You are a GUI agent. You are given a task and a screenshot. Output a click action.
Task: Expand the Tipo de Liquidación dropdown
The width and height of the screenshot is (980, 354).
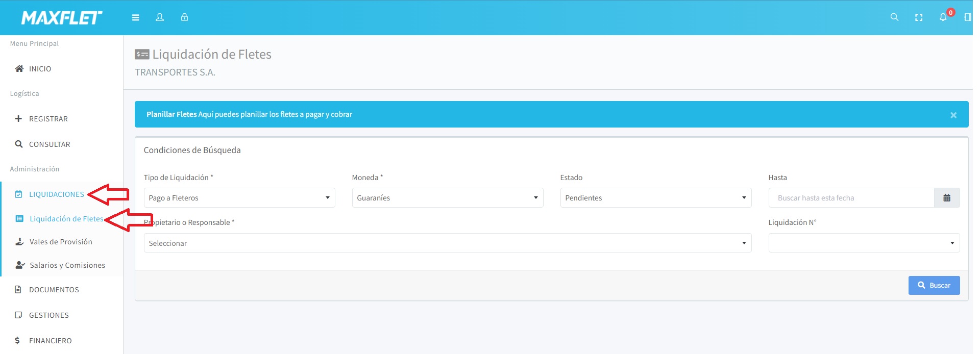(x=239, y=198)
